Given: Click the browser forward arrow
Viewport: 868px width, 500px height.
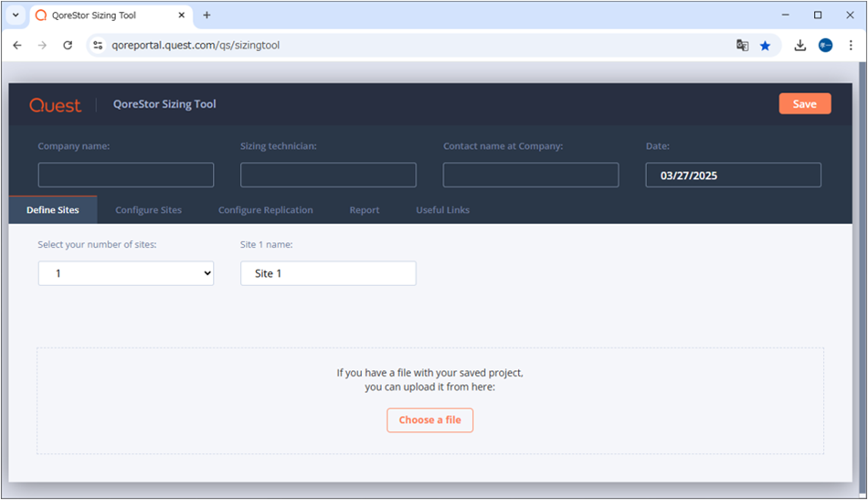Looking at the screenshot, I should 42,46.
